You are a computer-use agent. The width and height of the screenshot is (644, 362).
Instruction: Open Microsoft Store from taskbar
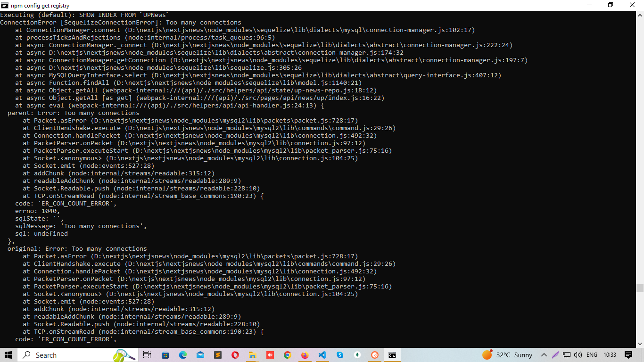point(165,355)
